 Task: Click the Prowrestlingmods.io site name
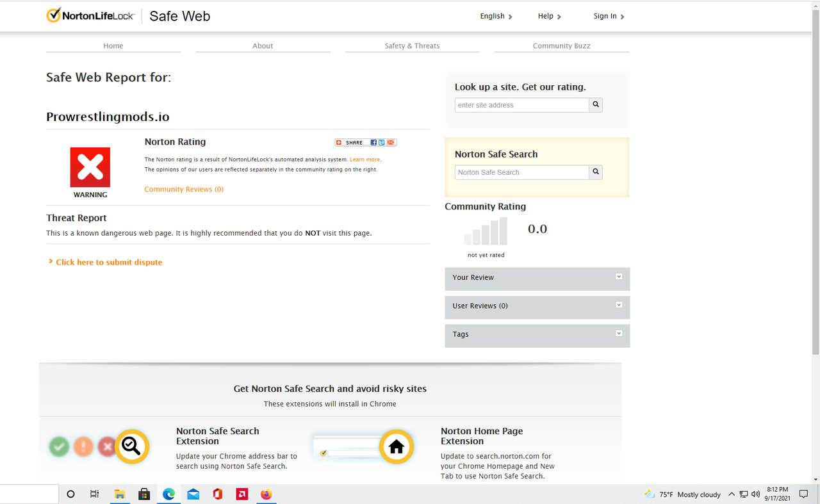coord(108,117)
